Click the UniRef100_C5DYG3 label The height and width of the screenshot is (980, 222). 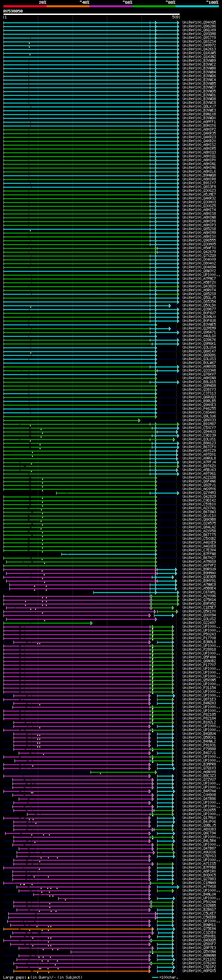(199, 856)
